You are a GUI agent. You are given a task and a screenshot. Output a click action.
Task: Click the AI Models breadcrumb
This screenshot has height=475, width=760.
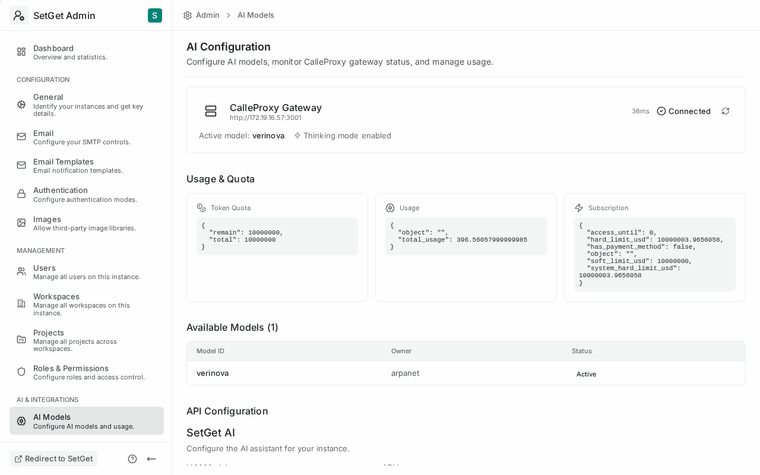tap(255, 16)
